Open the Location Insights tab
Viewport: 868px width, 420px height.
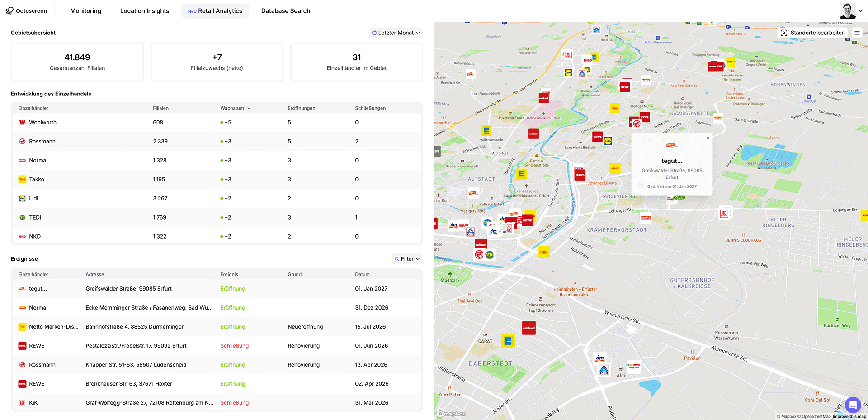point(144,11)
